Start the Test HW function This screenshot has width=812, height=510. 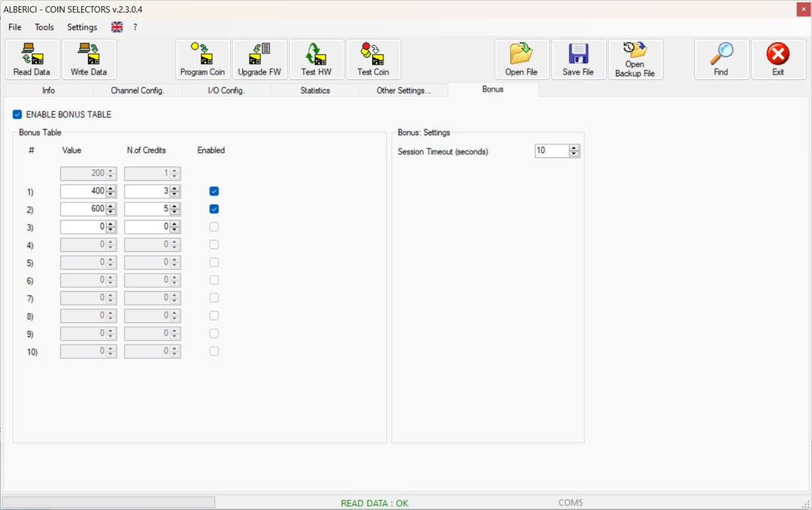tap(316, 59)
